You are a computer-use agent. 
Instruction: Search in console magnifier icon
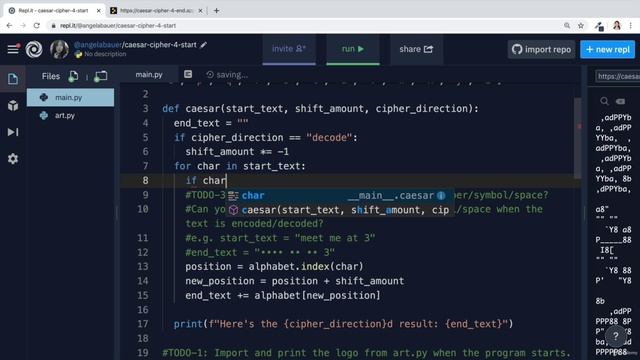coord(604,101)
